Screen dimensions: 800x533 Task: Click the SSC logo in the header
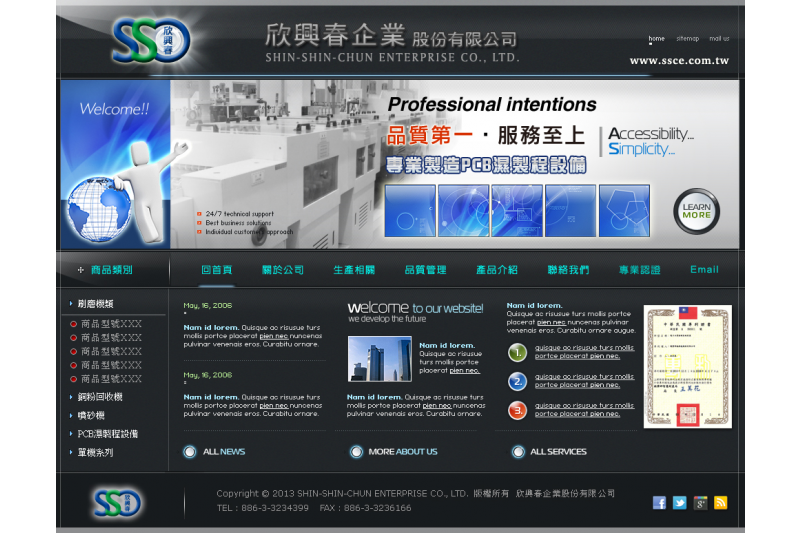coord(151,40)
